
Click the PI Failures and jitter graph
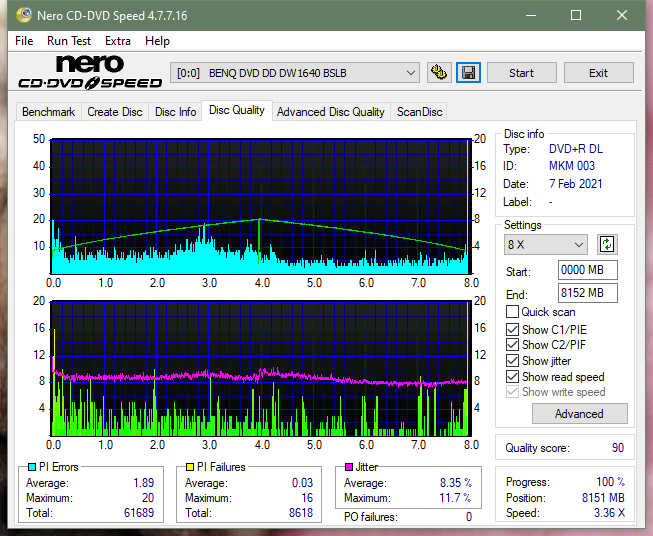click(x=261, y=369)
